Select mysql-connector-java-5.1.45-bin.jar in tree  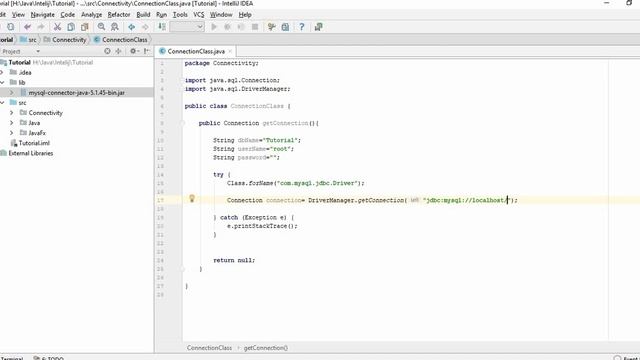click(77, 93)
